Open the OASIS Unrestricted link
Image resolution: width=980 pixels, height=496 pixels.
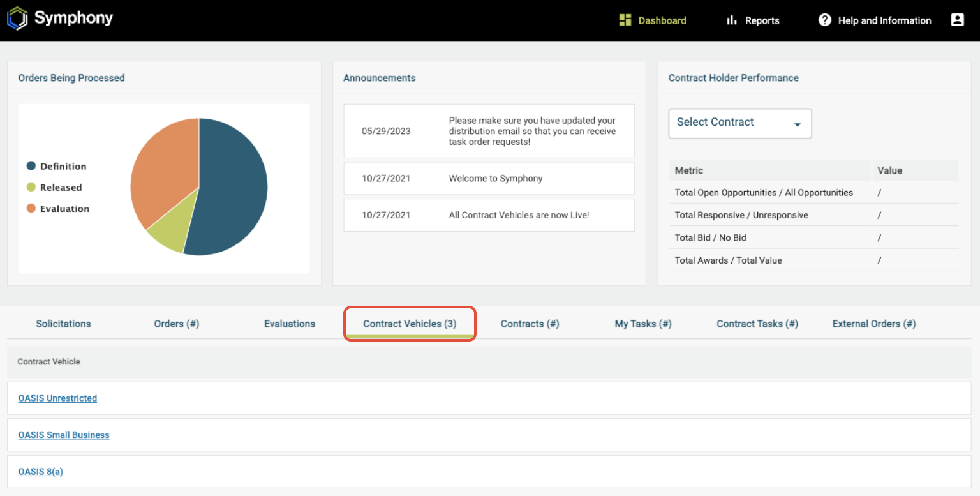click(x=57, y=398)
